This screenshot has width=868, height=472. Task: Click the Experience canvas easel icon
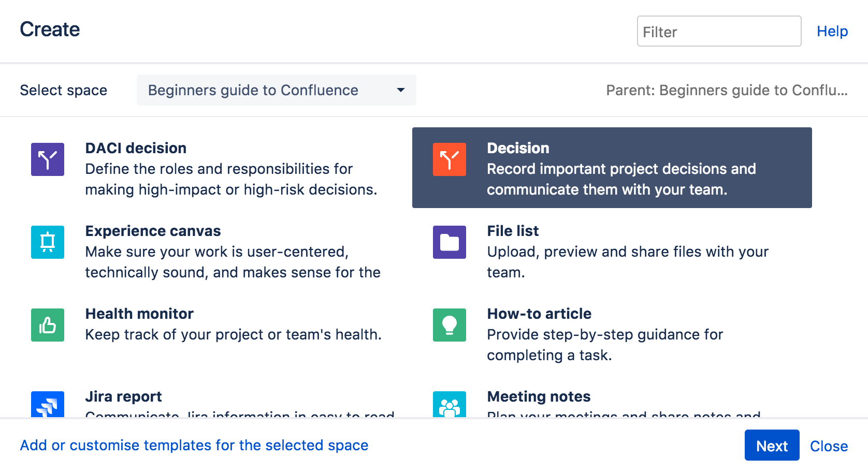pyautogui.click(x=48, y=242)
